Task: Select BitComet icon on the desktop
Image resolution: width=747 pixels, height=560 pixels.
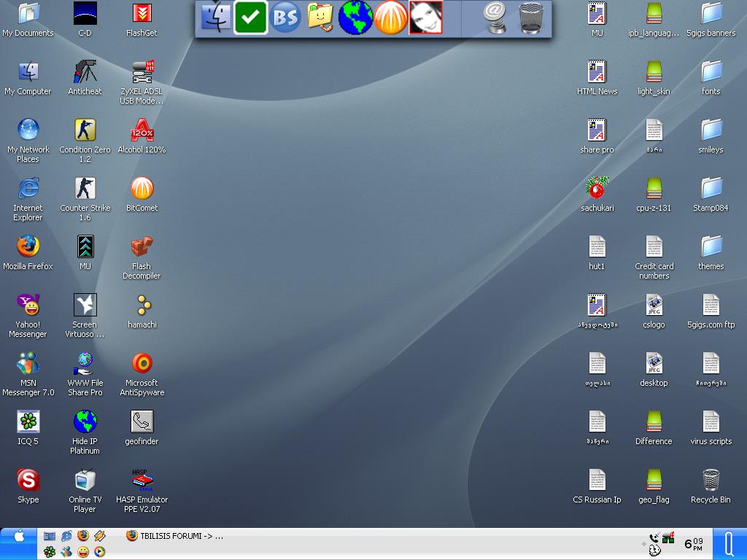Action: (x=142, y=194)
